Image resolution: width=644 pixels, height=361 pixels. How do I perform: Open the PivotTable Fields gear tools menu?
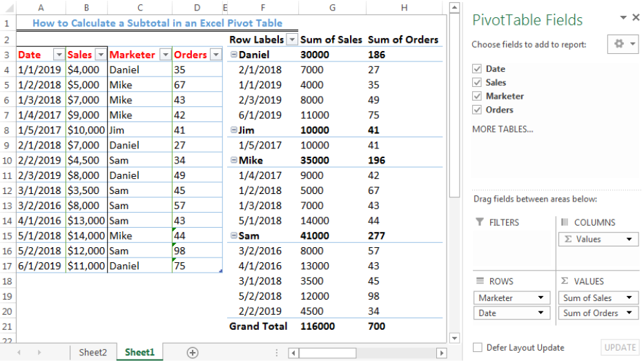(x=623, y=43)
